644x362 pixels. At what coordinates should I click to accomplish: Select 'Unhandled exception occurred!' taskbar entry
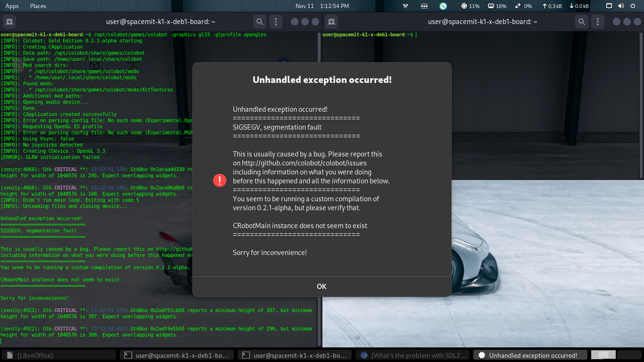coord(530,355)
